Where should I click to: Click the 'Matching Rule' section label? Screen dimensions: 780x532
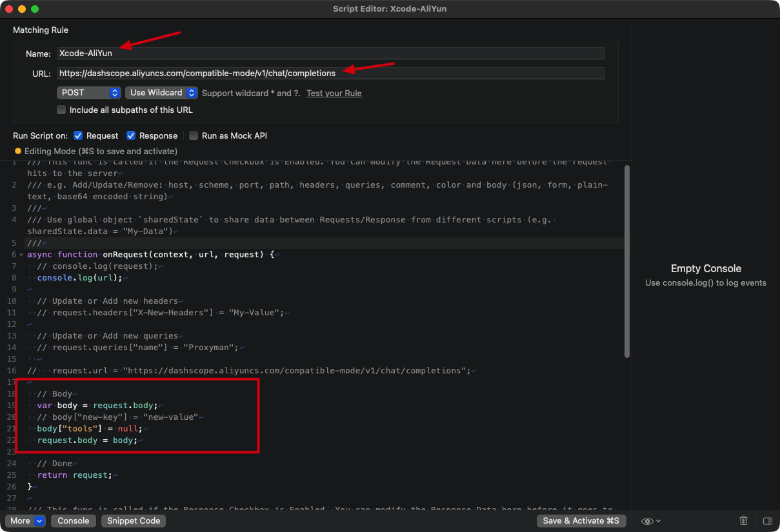tap(41, 30)
